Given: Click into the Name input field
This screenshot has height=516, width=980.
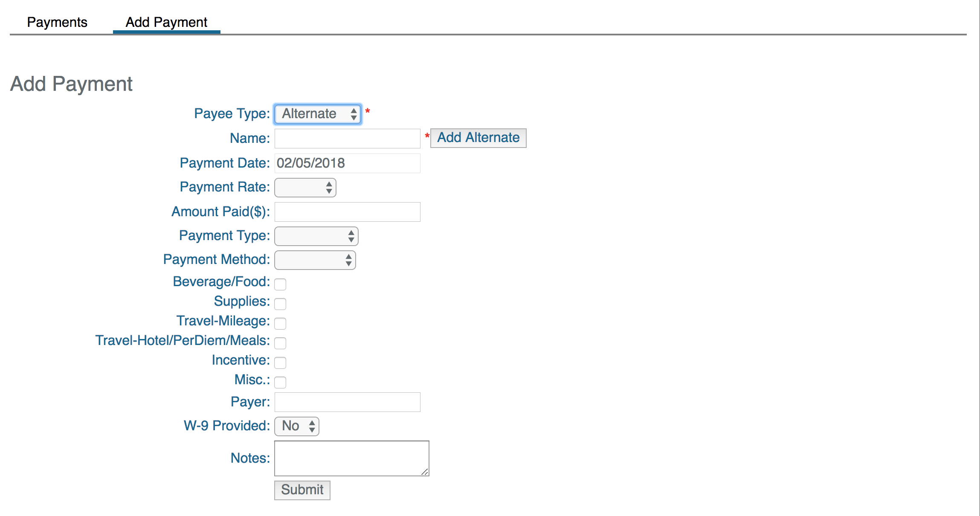Looking at the screenshot, I should tap(347, 139).
